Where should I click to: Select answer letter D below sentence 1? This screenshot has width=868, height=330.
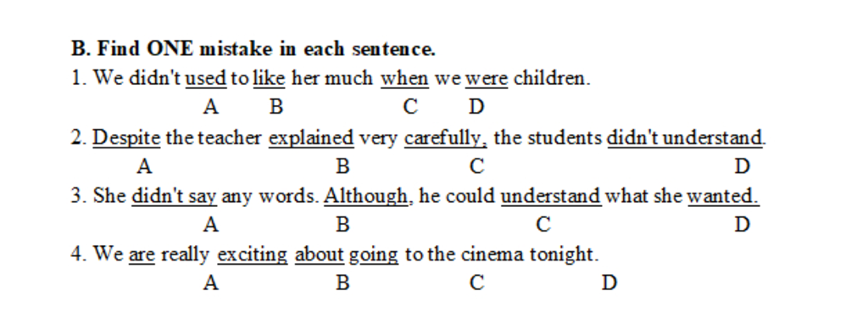(476, 106)
